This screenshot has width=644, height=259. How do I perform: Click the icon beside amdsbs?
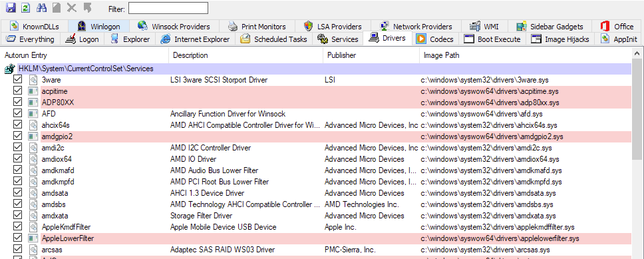pyautogui.click(x=33, y=204)
